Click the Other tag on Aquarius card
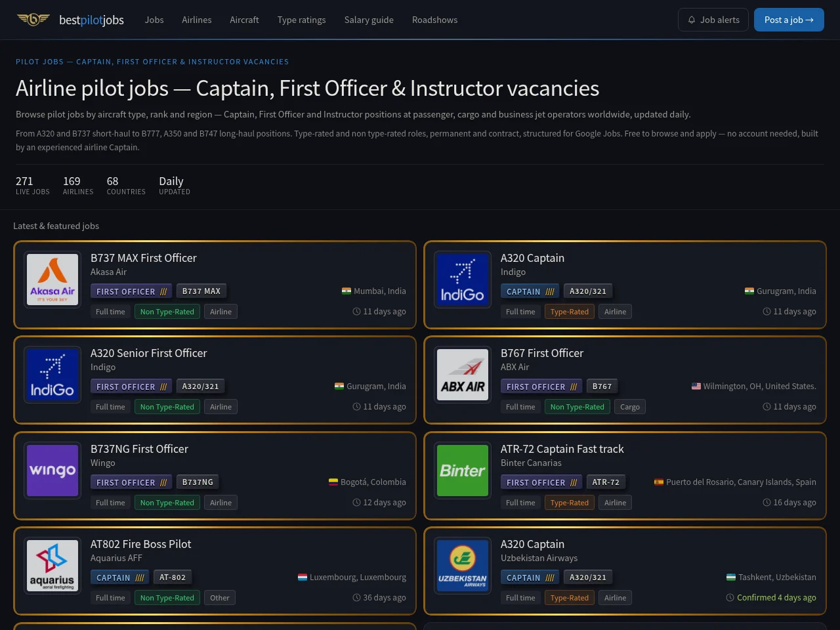 pyautogui.click(x=220, y=598)
